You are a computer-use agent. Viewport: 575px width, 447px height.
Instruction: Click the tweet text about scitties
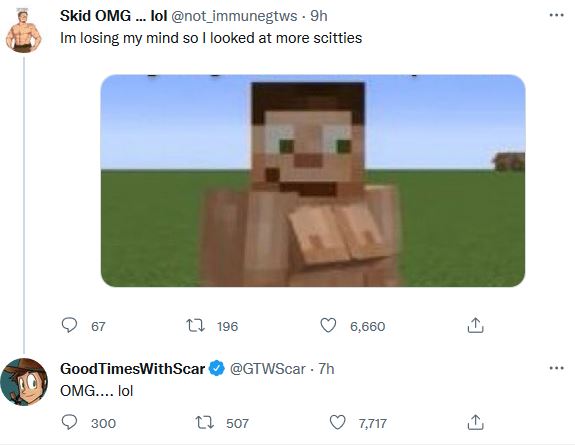(x=211, y=38)
